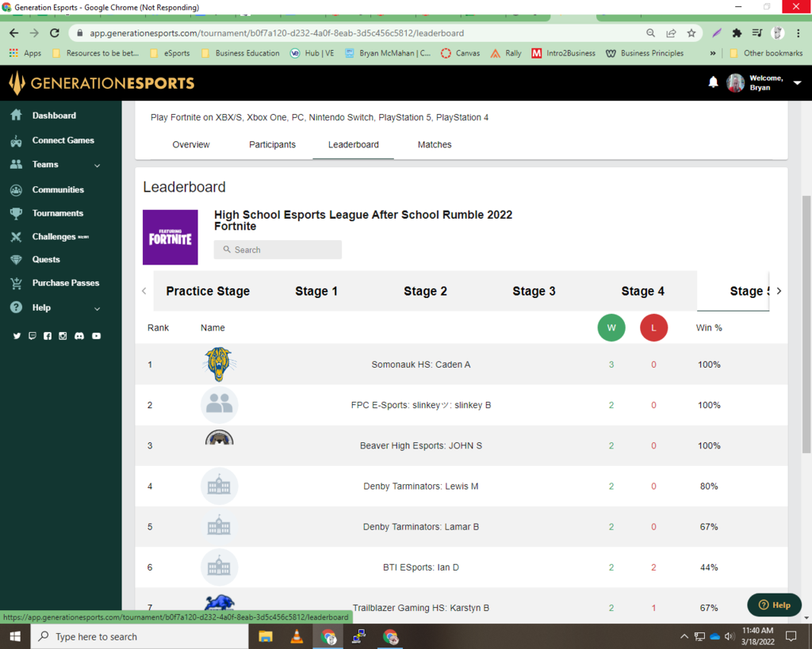Open the Windows Start menu
The height and width of the screenshot is (649, 812).
(x=15, y=636)
